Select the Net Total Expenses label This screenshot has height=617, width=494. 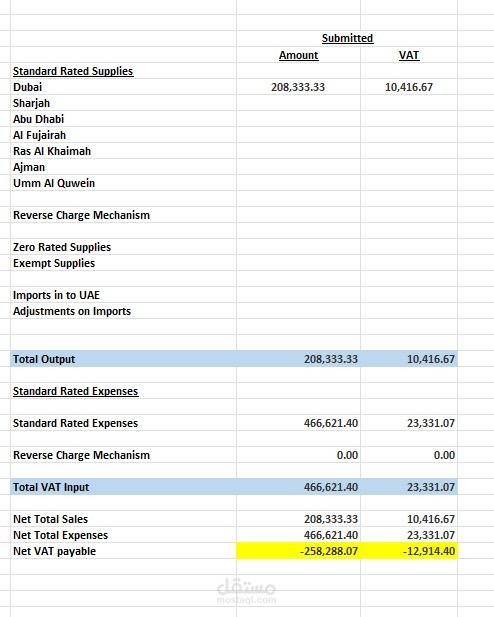coord(61,535)
